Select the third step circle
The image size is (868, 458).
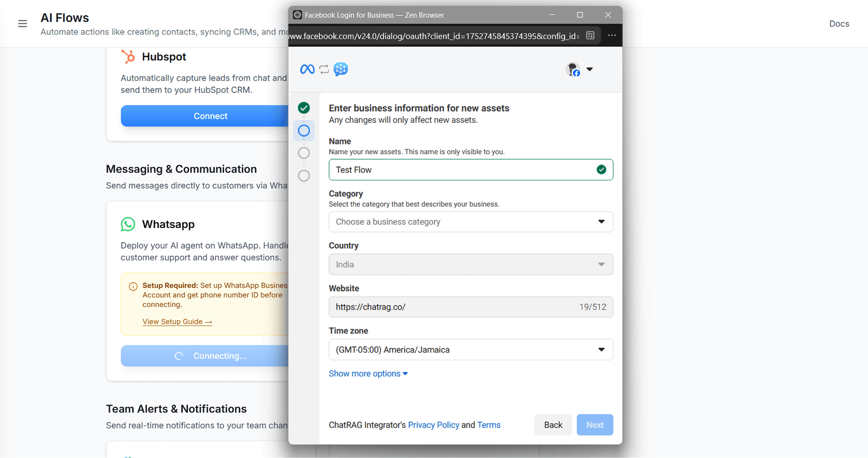[304, 153]
